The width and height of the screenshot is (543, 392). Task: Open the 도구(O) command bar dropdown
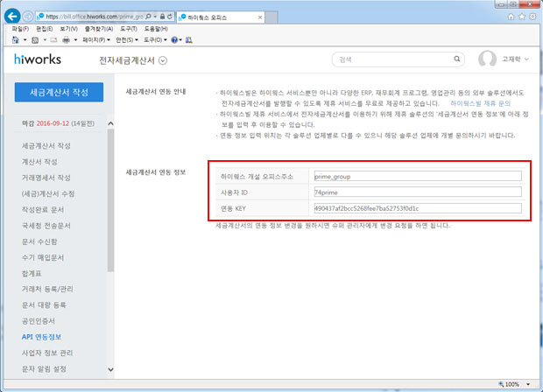[155, 40]
